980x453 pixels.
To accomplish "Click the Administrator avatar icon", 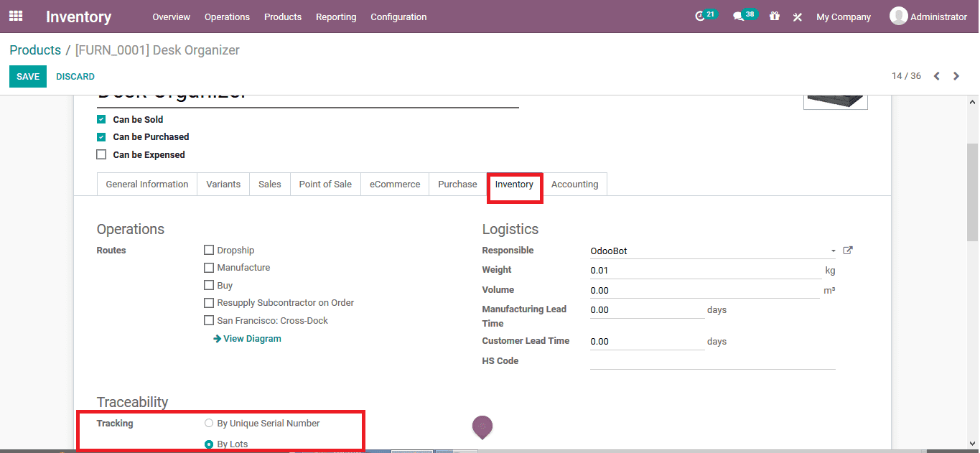I will (898, 16).
